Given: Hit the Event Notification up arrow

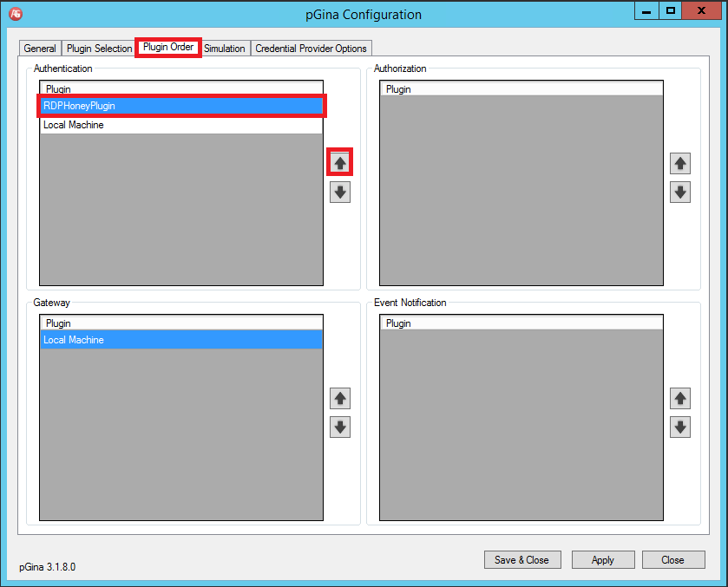Looking at the screenshot, I should pos(680,399).
